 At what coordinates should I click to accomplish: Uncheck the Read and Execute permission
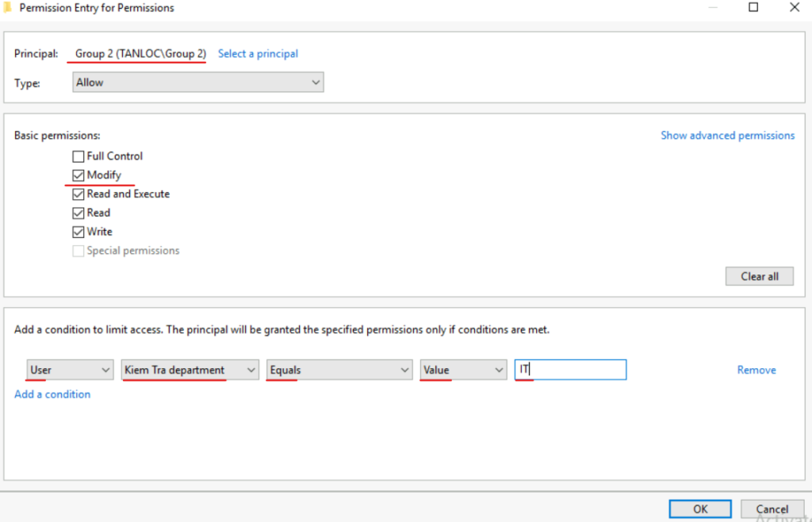click(x=78, y=194)
